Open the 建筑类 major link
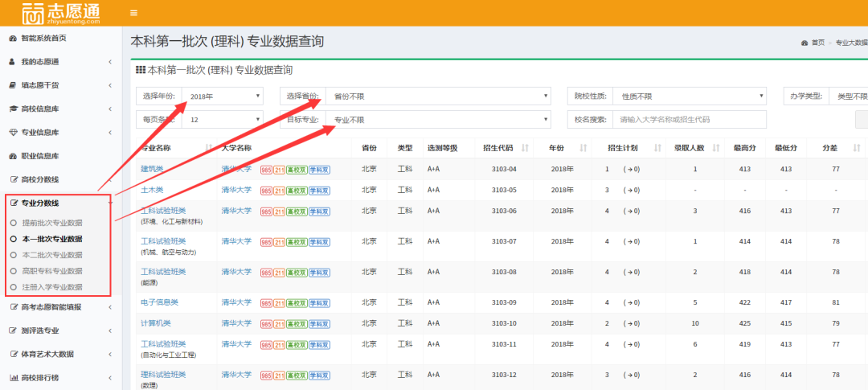 [152, 169]
